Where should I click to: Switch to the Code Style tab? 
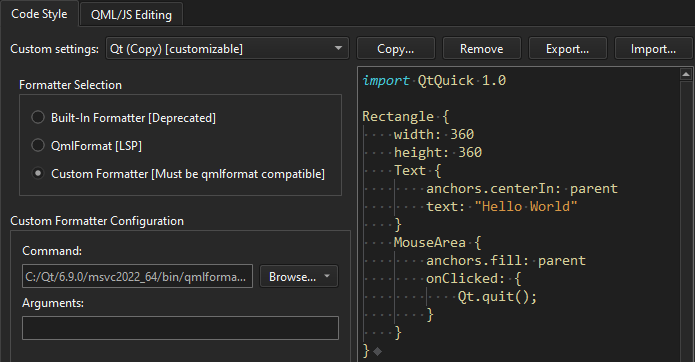[x=39, y=14]
